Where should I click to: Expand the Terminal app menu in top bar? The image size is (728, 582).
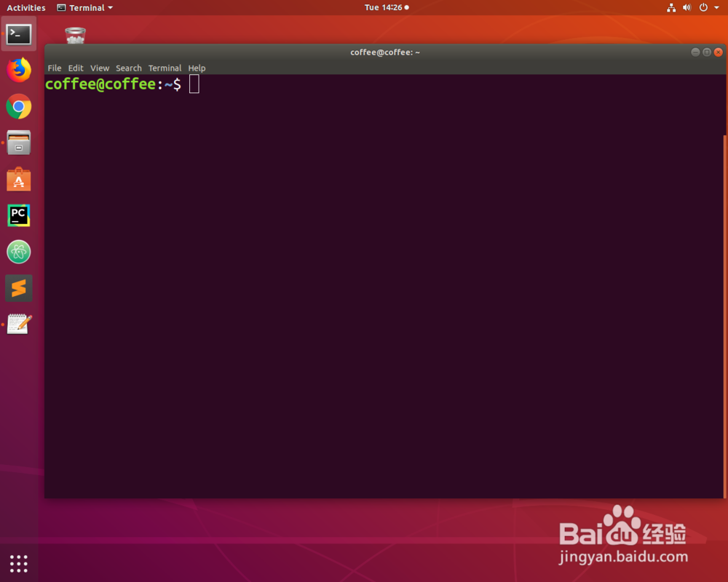coord(85,7)
